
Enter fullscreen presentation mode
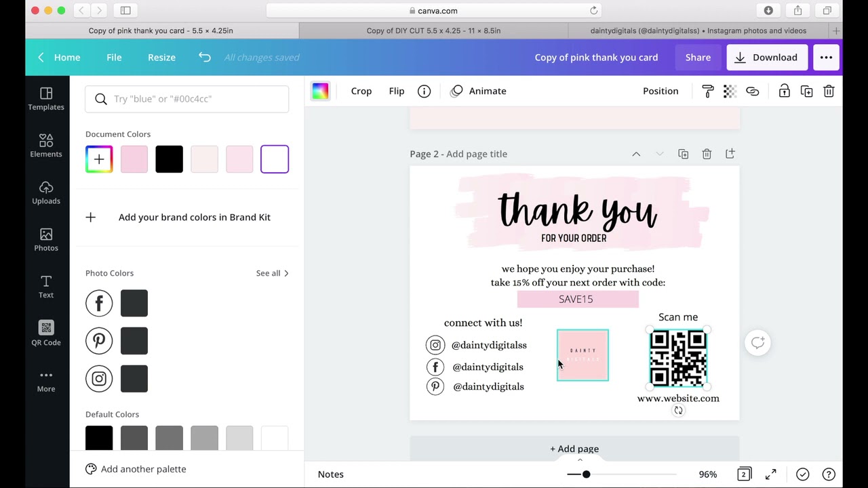[771, 474]
